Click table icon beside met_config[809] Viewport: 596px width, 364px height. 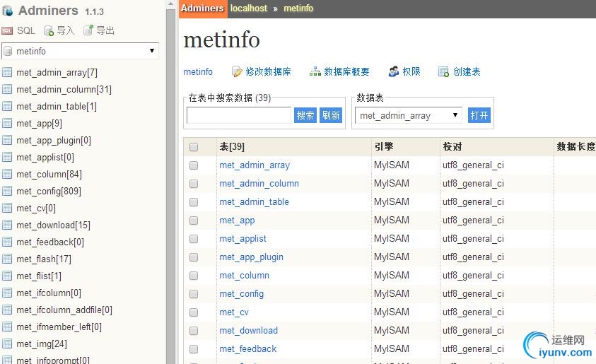[7, 191]
